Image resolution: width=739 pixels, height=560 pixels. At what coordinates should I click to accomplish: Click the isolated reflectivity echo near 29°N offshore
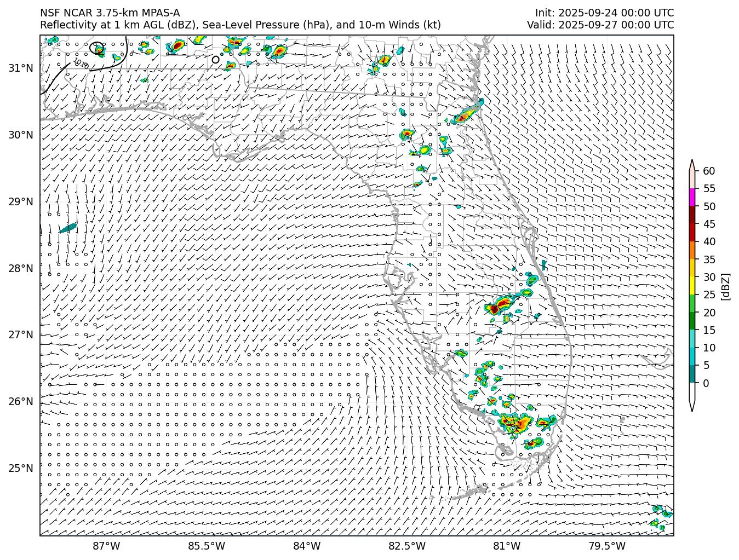coord(68,228)
